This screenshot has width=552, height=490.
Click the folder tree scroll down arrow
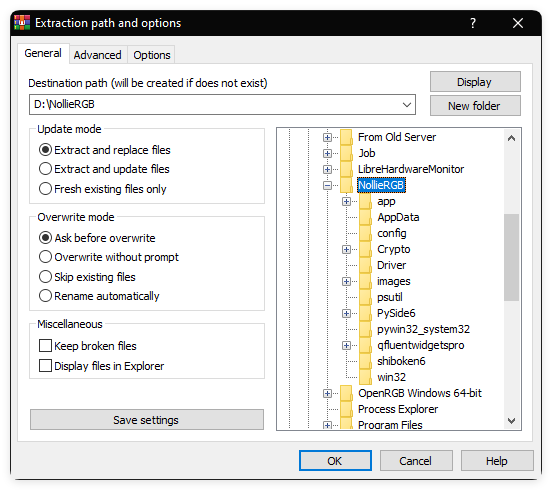511,420
